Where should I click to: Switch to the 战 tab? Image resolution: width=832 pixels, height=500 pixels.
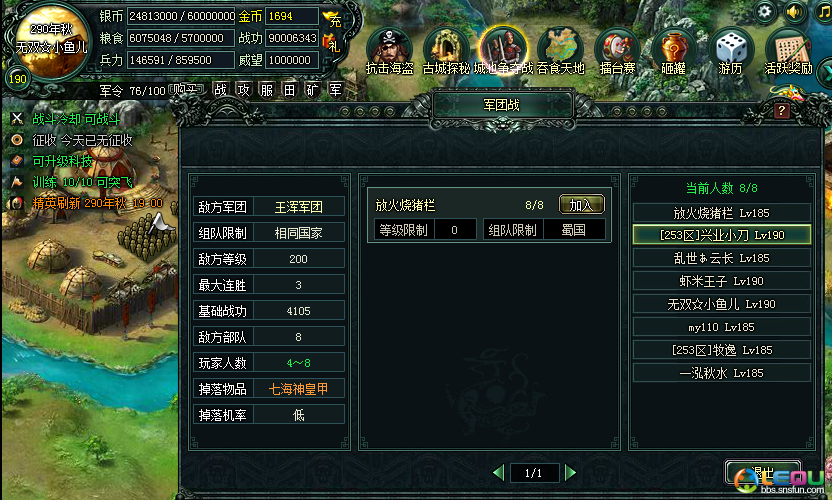[220, 90]
